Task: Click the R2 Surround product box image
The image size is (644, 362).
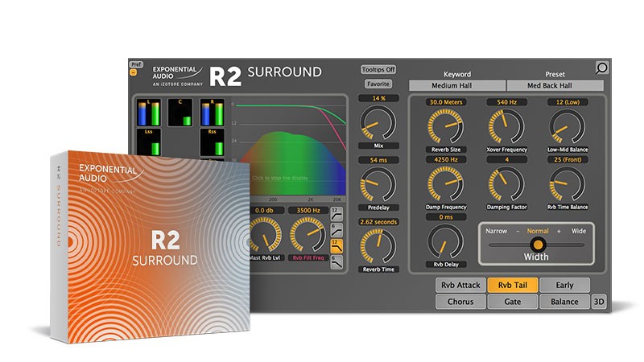Action: tap(150, 247)
